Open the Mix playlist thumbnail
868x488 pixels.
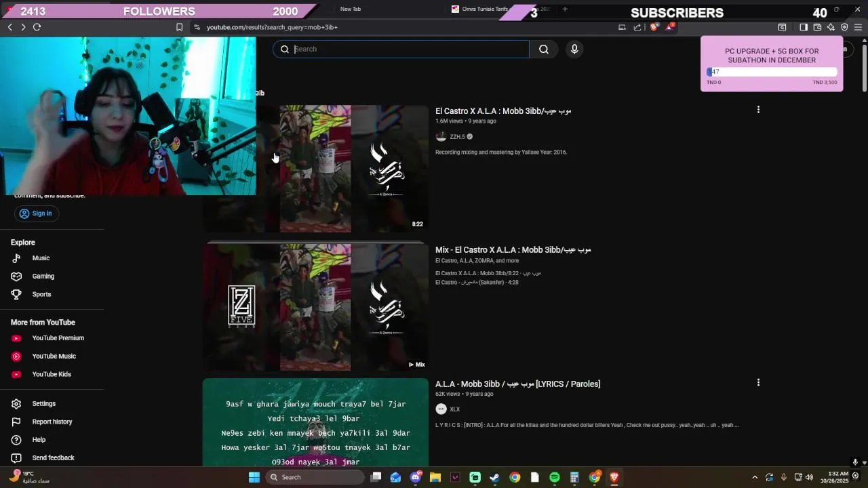pos(315,307)
